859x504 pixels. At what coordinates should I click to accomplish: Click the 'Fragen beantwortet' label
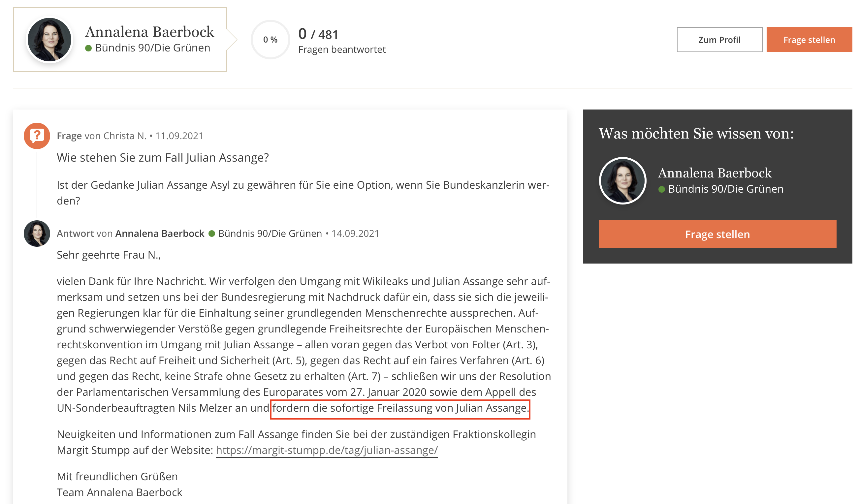click(x=342, y=49)
